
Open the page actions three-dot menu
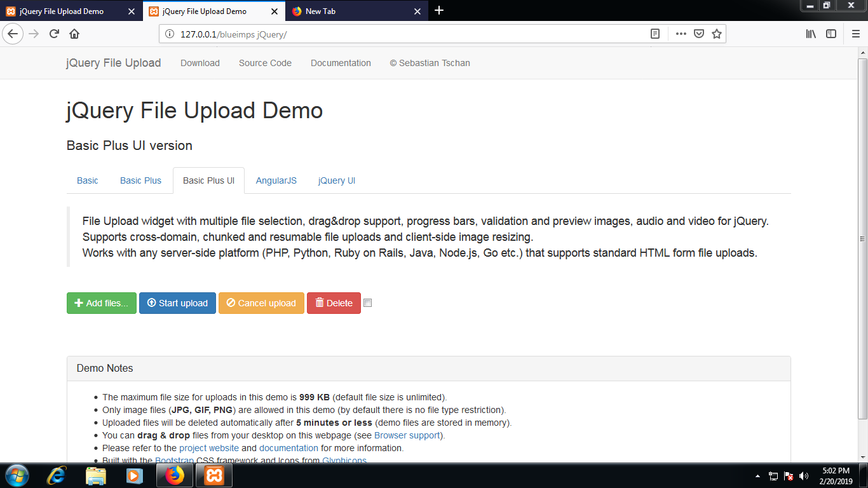[x=681, y=34]
